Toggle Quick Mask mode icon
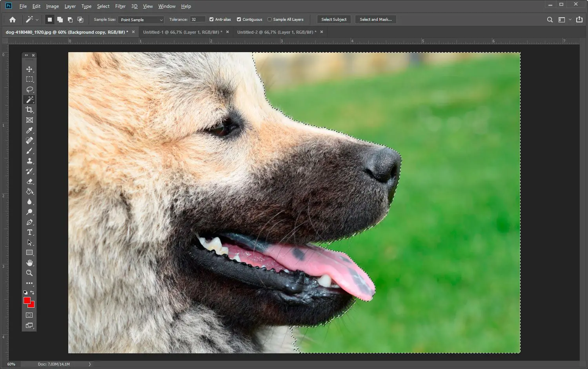The image size is (588, 369). click(x=29, y=315)
